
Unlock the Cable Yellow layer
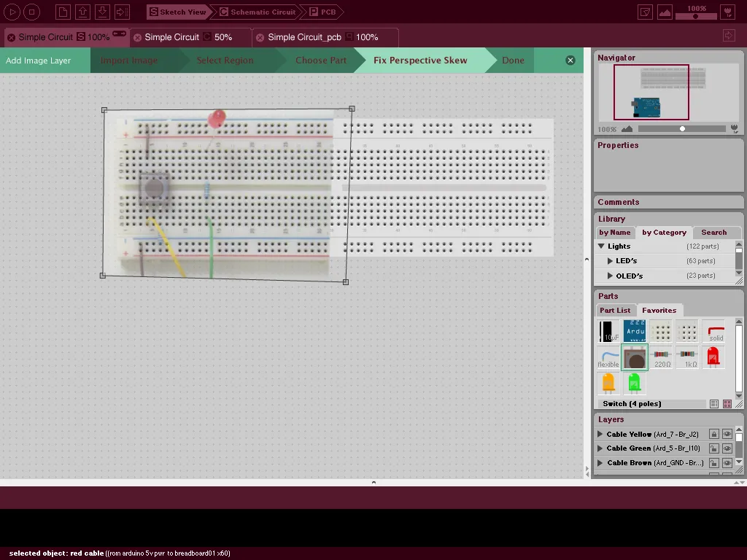coord(713,435)
